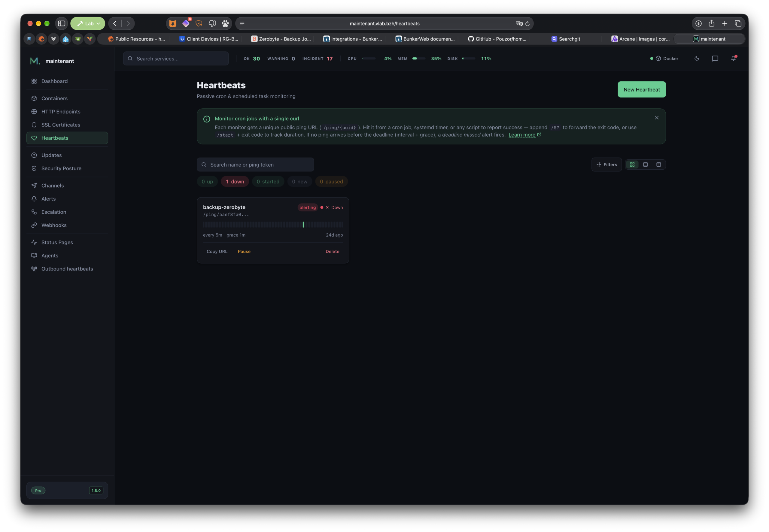The width and height of the screenshot is (769, 532).
Task: Select Heartbeats in the sidebar
Action: (67, 138)
